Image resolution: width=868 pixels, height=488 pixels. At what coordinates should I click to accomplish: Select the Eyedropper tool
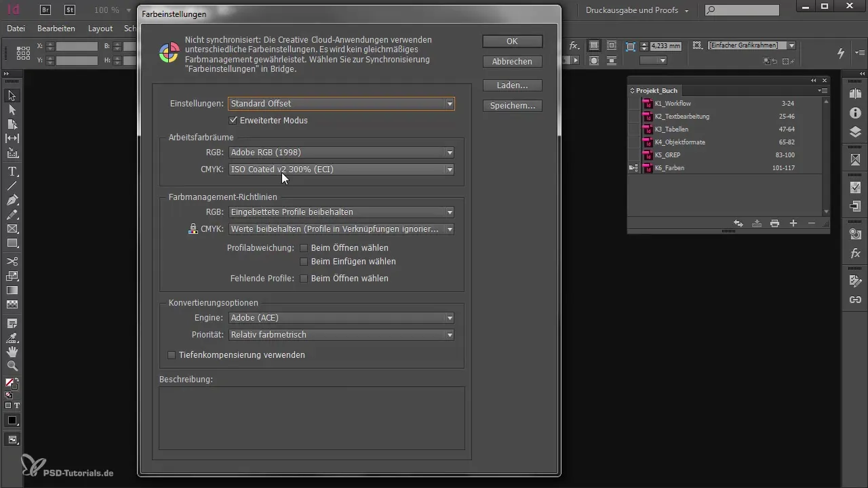(12, 338)
